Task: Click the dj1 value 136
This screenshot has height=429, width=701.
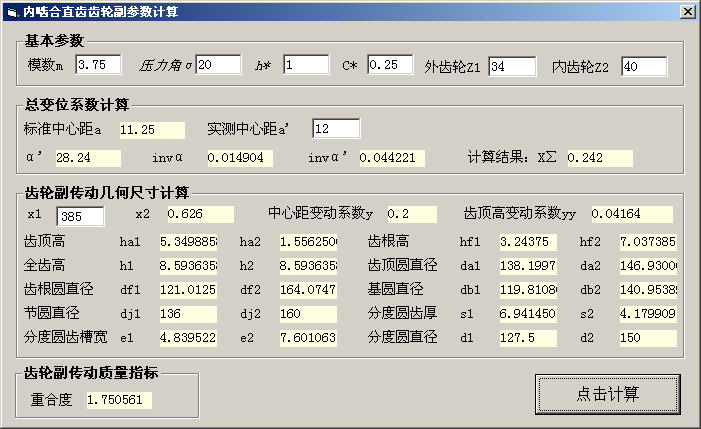Action: point(188,314)
